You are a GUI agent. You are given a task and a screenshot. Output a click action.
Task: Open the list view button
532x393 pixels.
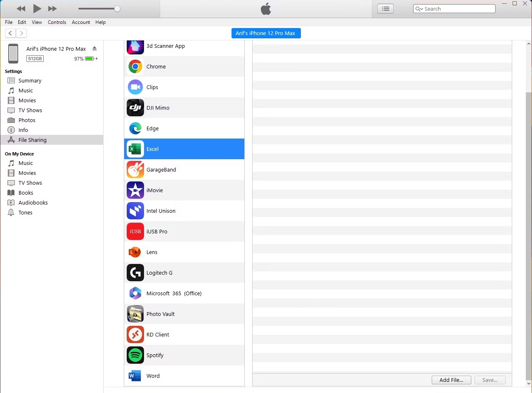pos(385,9)
